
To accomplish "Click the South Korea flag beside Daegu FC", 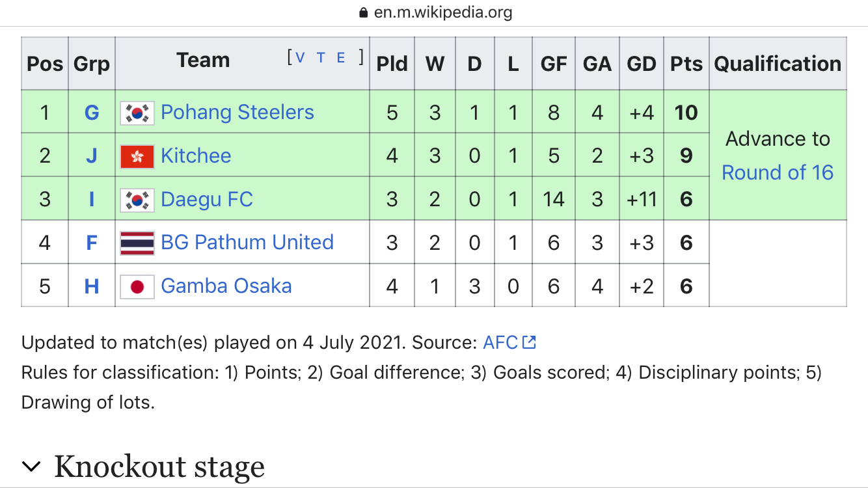I will point(137,200).
